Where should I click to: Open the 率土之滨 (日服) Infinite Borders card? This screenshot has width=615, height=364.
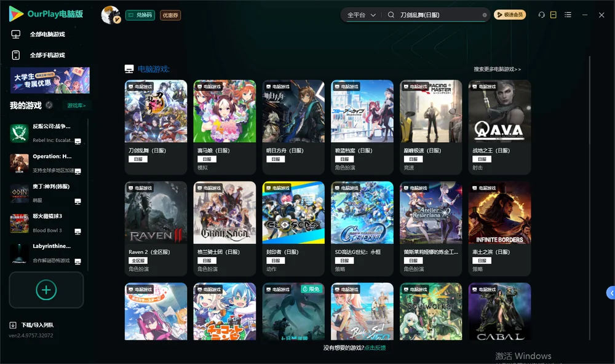tap(499, 229)
